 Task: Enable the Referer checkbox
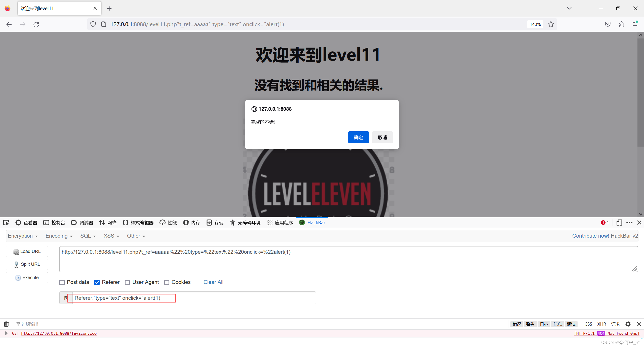click(x=97, y=282)
